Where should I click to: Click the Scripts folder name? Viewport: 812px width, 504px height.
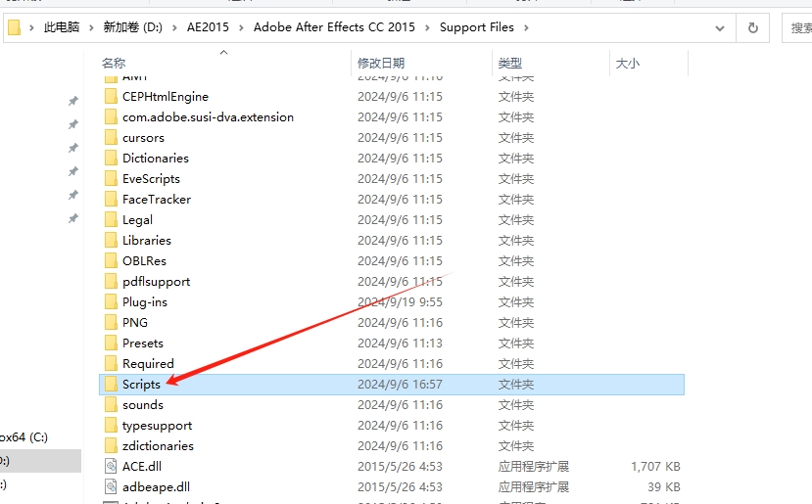tap(141, 384)
